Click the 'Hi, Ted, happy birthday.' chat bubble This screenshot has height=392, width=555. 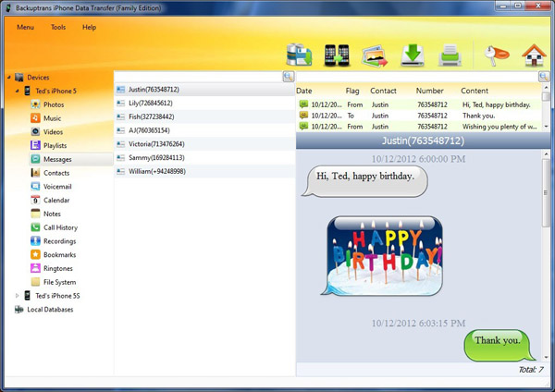[365, 181]
